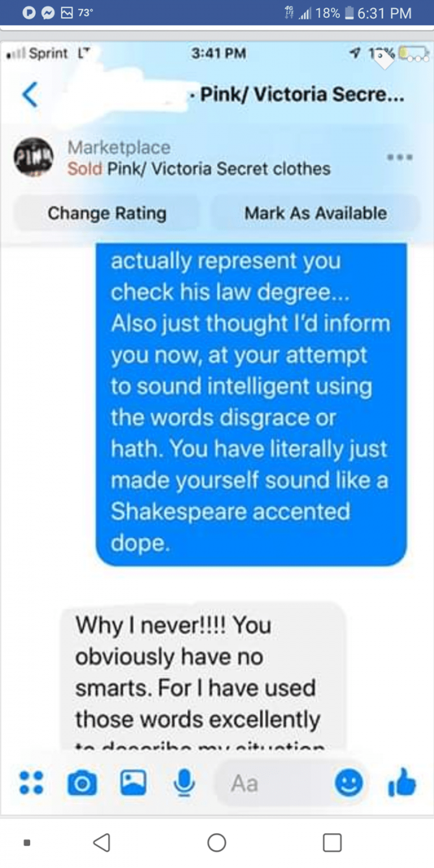Tap the Messenger notification icon in status bar

click(x=48, y=13)
